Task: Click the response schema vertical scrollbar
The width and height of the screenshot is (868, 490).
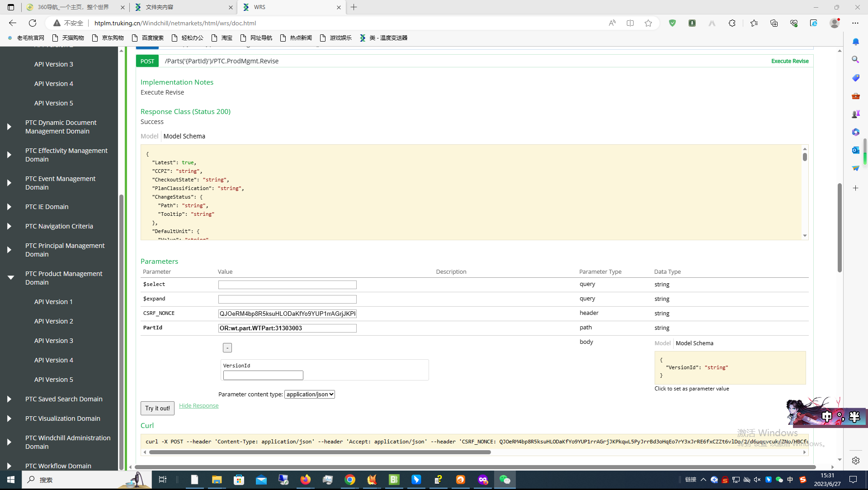Action: [x=805, y=157]
